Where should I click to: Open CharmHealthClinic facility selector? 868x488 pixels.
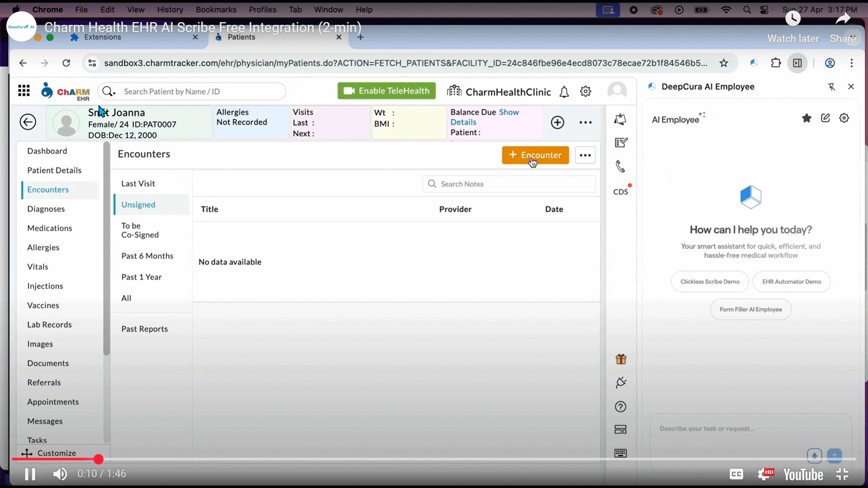tap(499, 92)
